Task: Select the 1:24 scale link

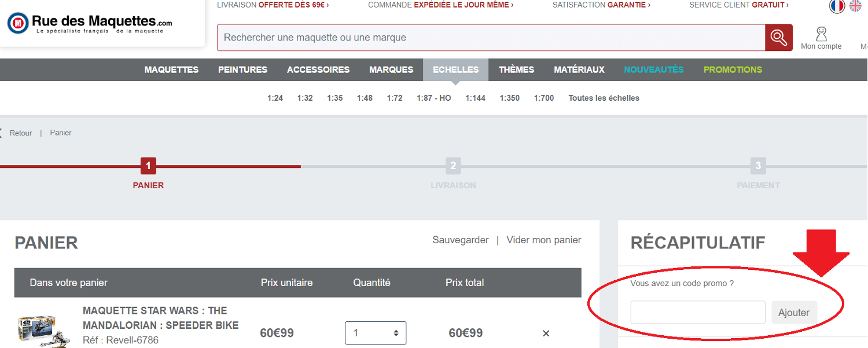Action: (275, 98)
